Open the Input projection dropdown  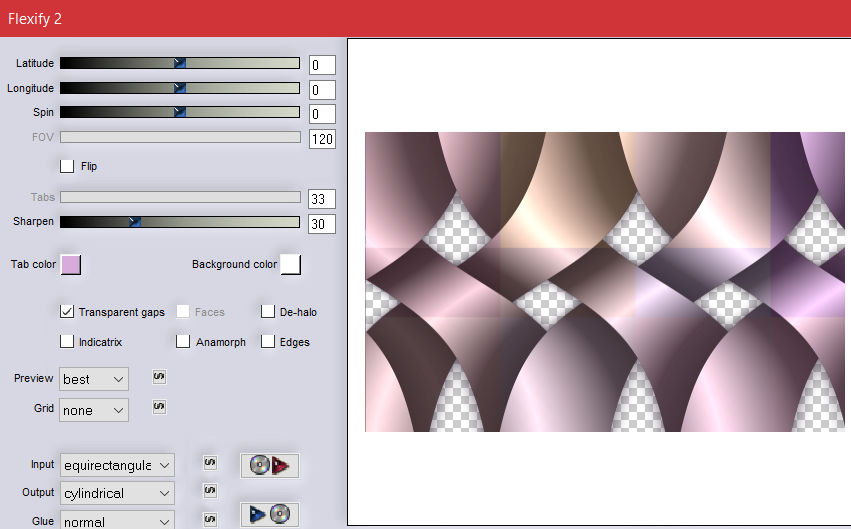click(x=117, y=466)
